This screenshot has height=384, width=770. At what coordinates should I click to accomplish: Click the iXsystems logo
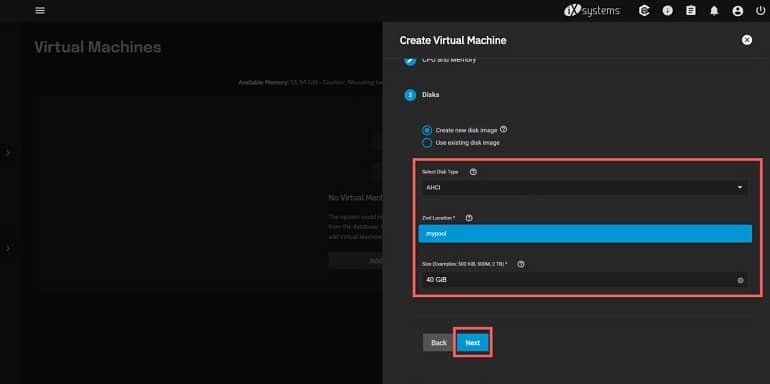pyautogui.click(x=592, y=11)
